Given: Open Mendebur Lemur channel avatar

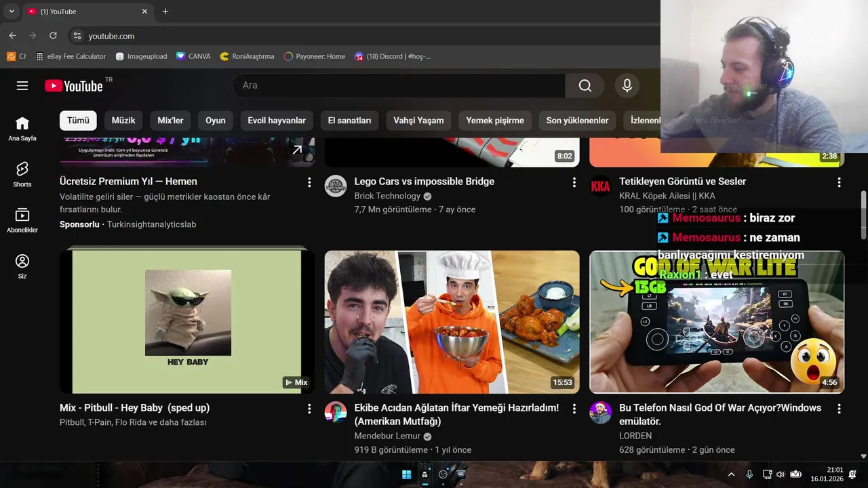Looking at the screenshot, I should (336, 412).
